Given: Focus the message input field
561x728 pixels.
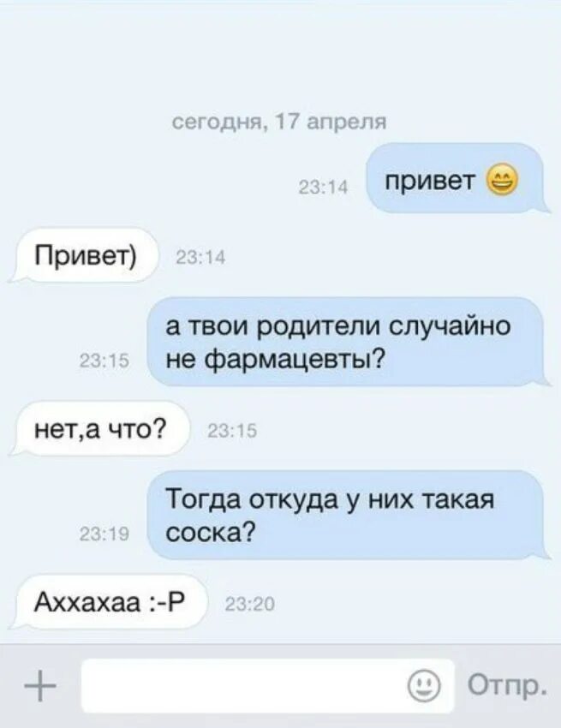Looking at the screenshot, I should pos(268,686).
